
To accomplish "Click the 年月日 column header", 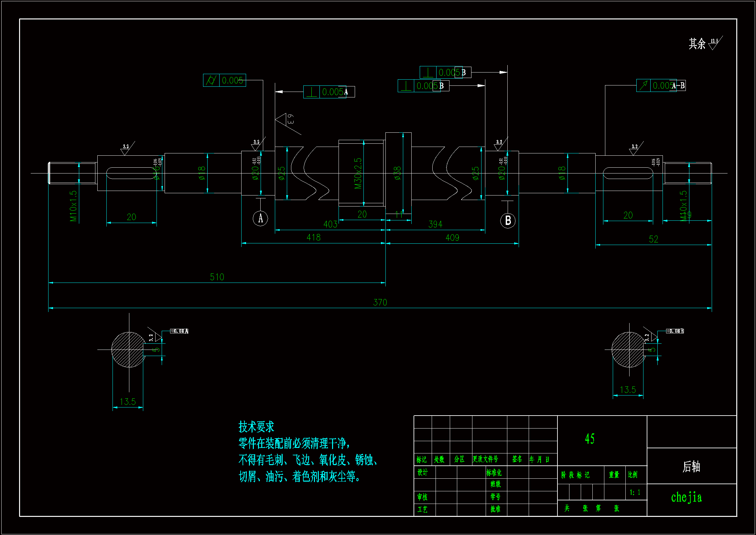I will tap(539, 460).
